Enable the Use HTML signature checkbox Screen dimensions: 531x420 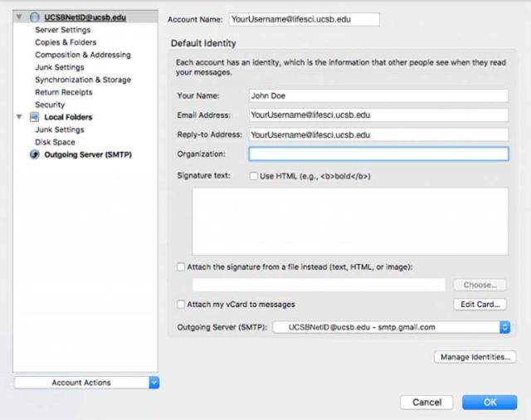click(254, 176)
